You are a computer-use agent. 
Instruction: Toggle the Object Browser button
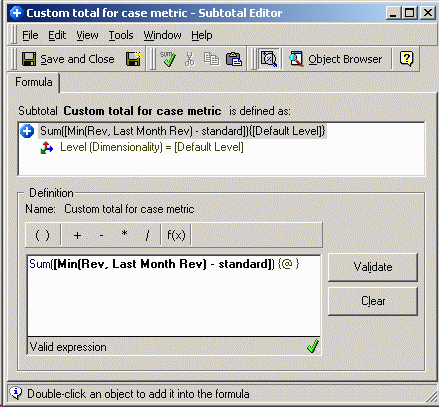click(x=335, y=59)
